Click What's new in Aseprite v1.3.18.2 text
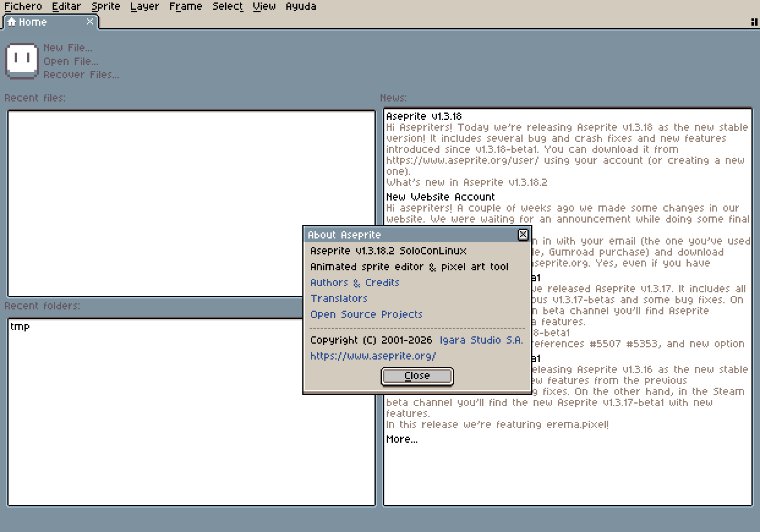The width and height of the screenshot is (760, 532). tap(467, 182)
